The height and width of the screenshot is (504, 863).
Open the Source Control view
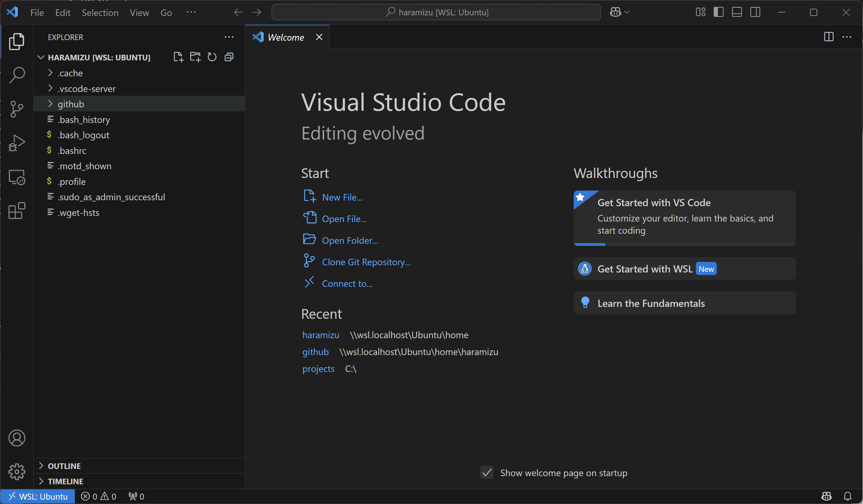click(16, 109)
